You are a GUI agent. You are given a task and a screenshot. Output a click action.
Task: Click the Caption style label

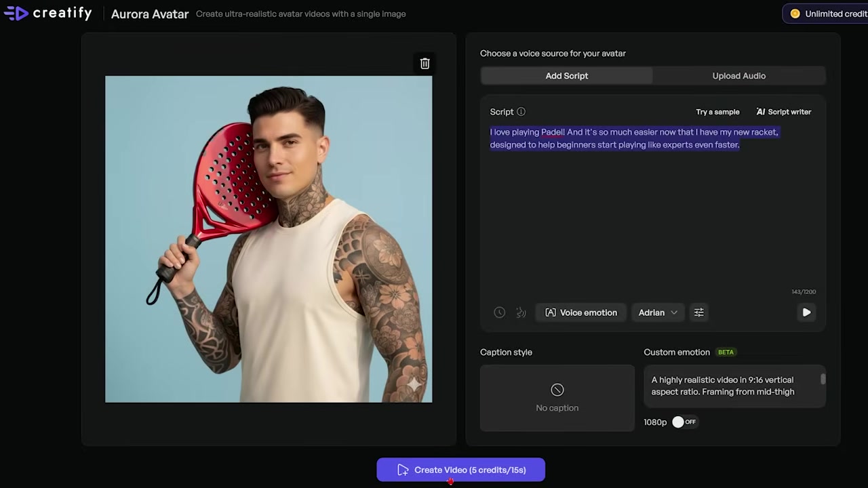click(506, 352)
